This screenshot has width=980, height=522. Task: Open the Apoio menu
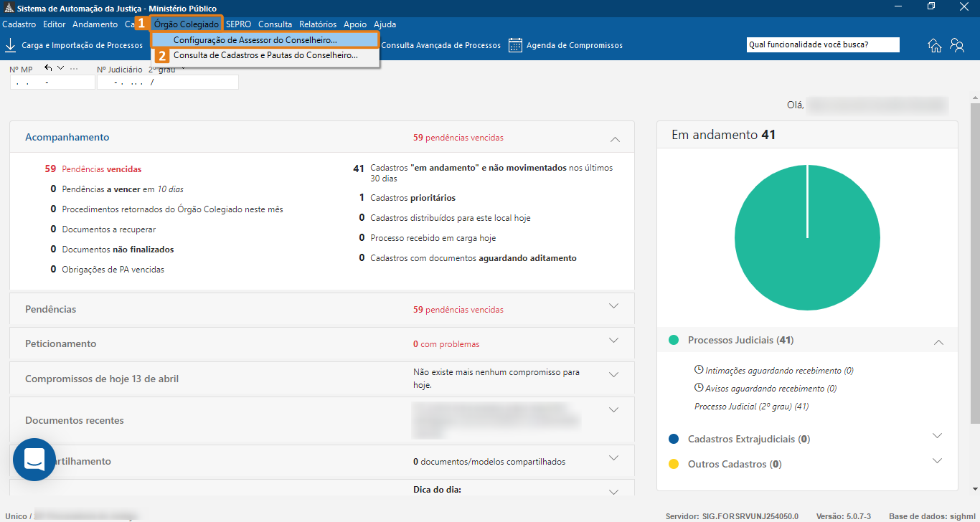(x=355, y=24)
